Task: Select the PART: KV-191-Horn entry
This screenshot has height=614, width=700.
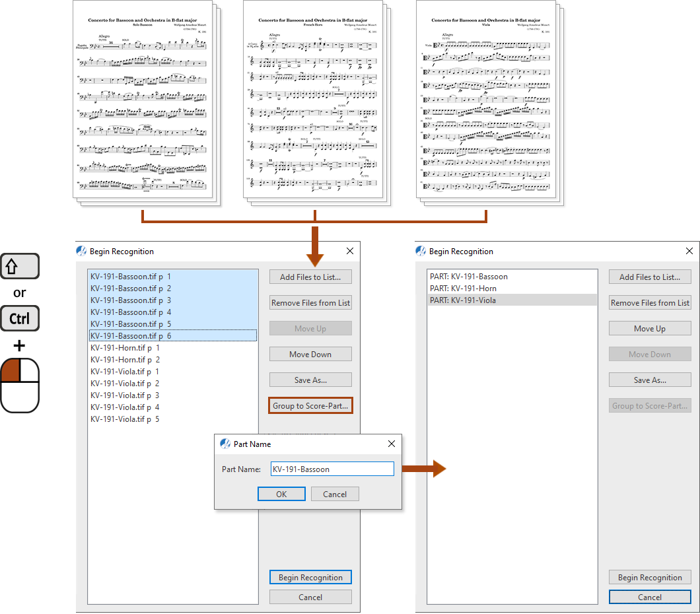Action: 512,289
